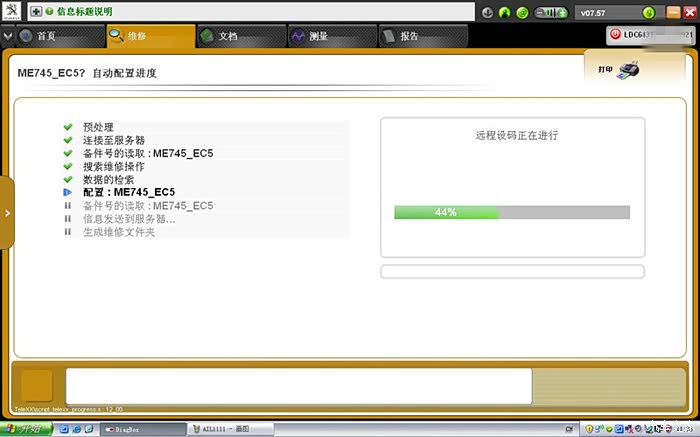Click the green check next to 搜索维修操作
This screenshot has height=437, width=700.
click(x=68, y=166)
